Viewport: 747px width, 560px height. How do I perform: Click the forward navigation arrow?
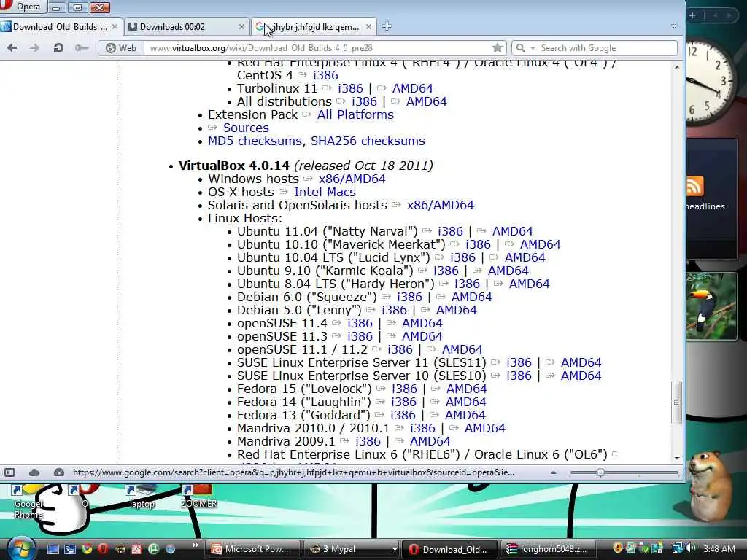(34, 47)
